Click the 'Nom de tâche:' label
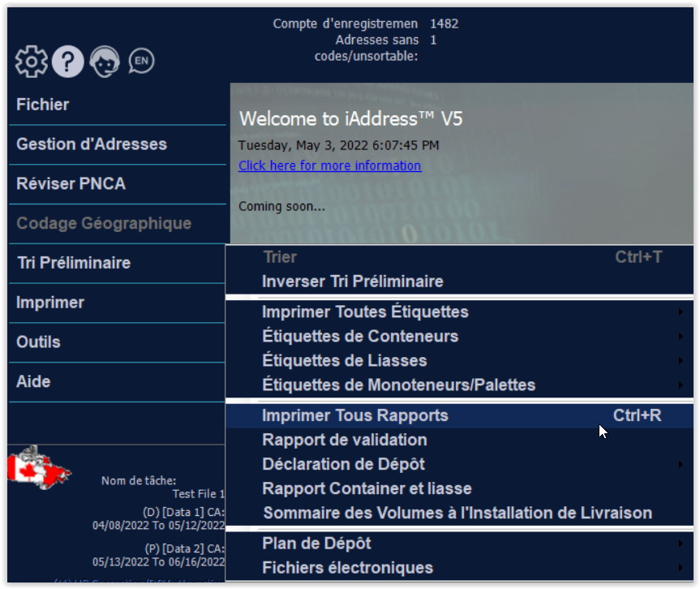 click(x=139, y=481)
